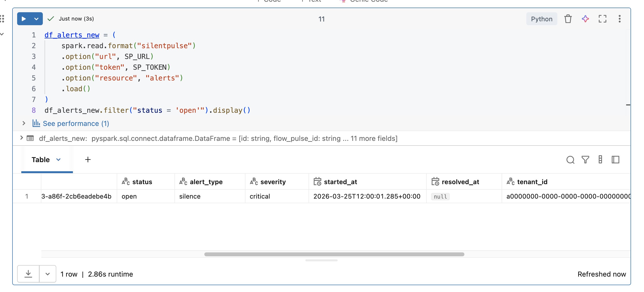Open table column options icon
This screenshot has width=644, height=292.
600,160
